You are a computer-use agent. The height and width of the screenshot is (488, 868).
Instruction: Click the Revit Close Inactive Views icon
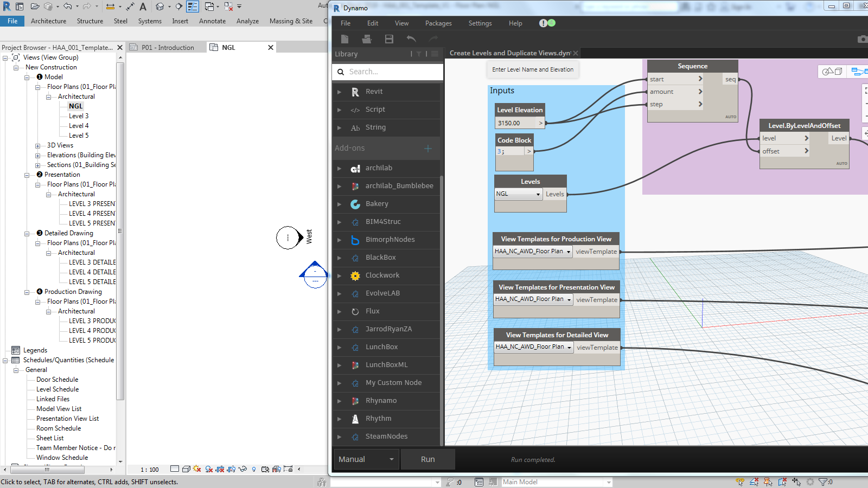point(228,7)
